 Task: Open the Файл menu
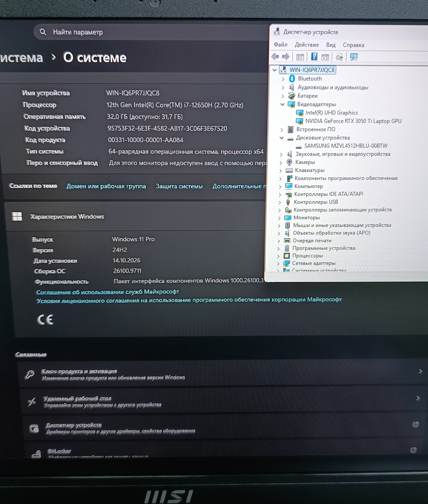pos(280,45)
